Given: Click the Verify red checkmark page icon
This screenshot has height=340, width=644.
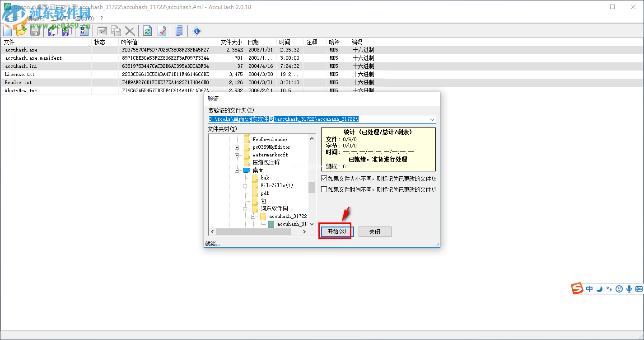Looking at the screenshot, I should click(162, 31).
